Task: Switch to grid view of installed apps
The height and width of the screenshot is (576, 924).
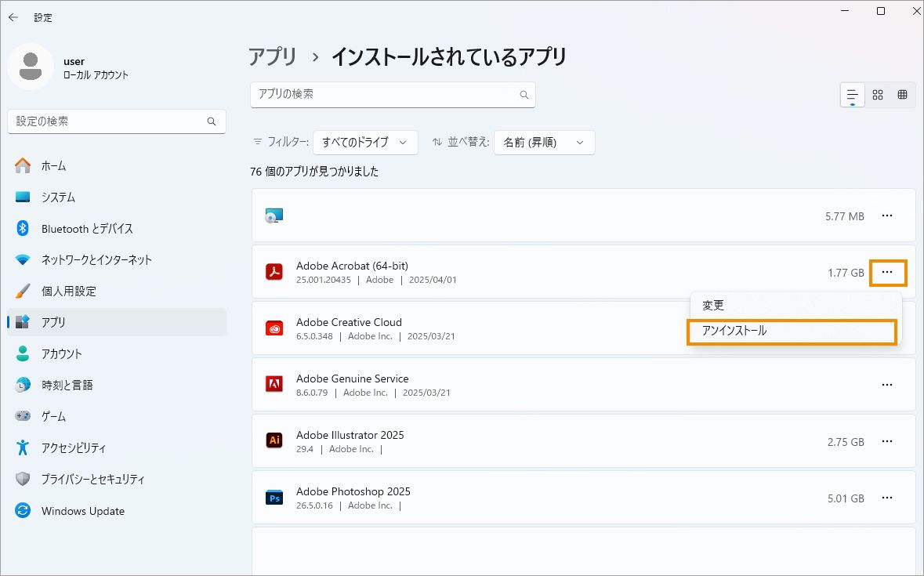Action: tap(902, 94)
